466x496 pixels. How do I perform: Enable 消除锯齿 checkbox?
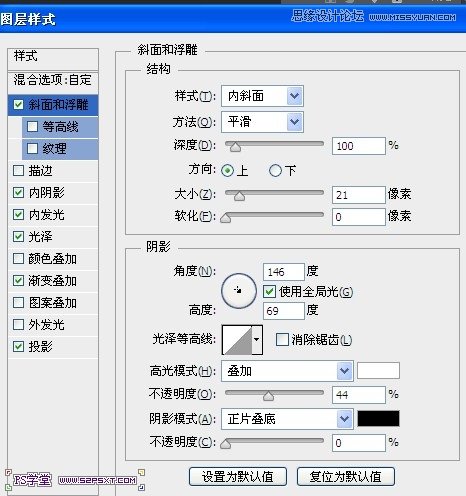point(282,340)
